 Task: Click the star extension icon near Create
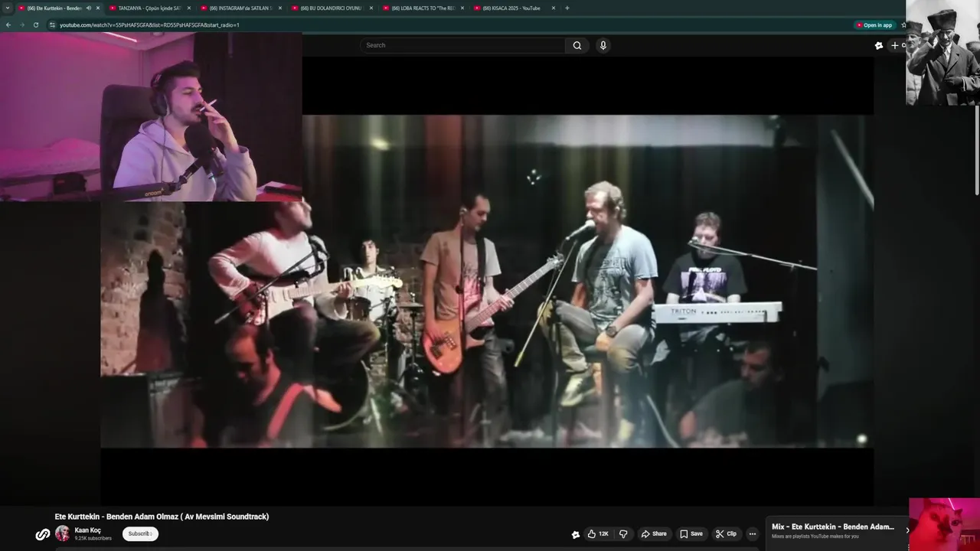tap(879, 45)
